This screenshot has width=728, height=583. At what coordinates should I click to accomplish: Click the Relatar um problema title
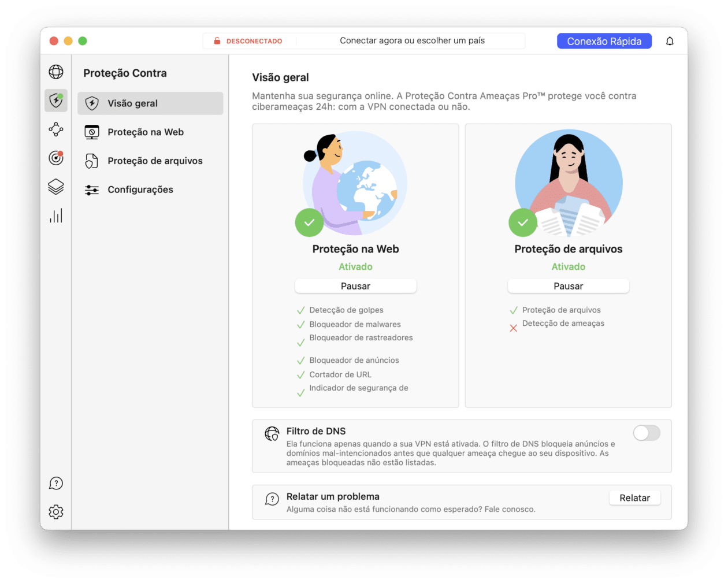click(333, 496)
